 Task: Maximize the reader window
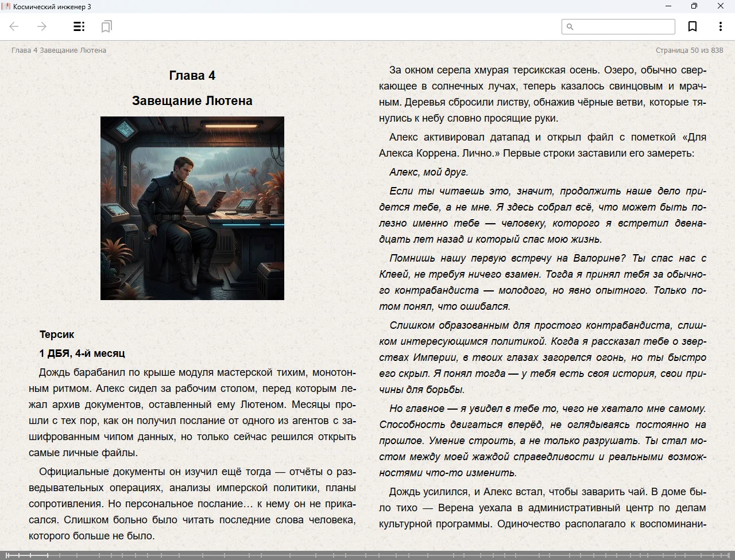(694, 6)
